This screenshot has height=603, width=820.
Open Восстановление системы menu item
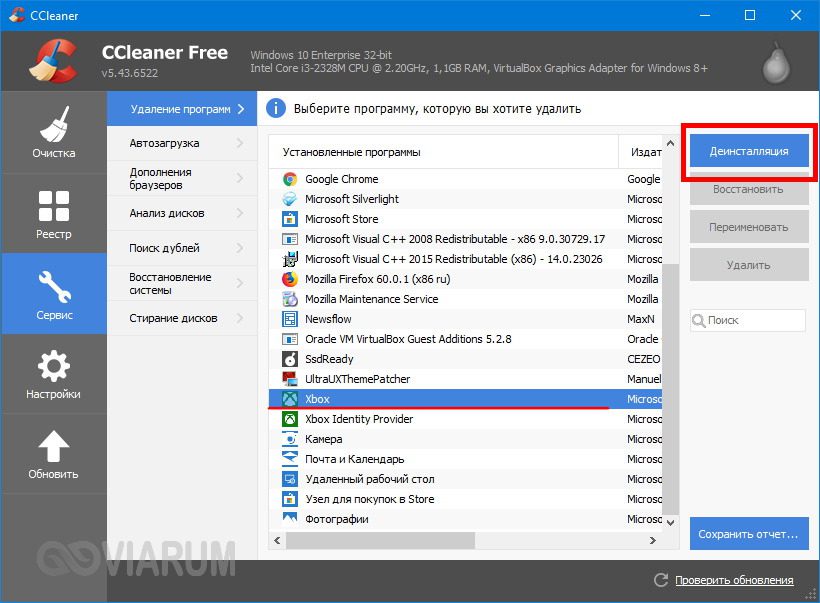(181, 283)
